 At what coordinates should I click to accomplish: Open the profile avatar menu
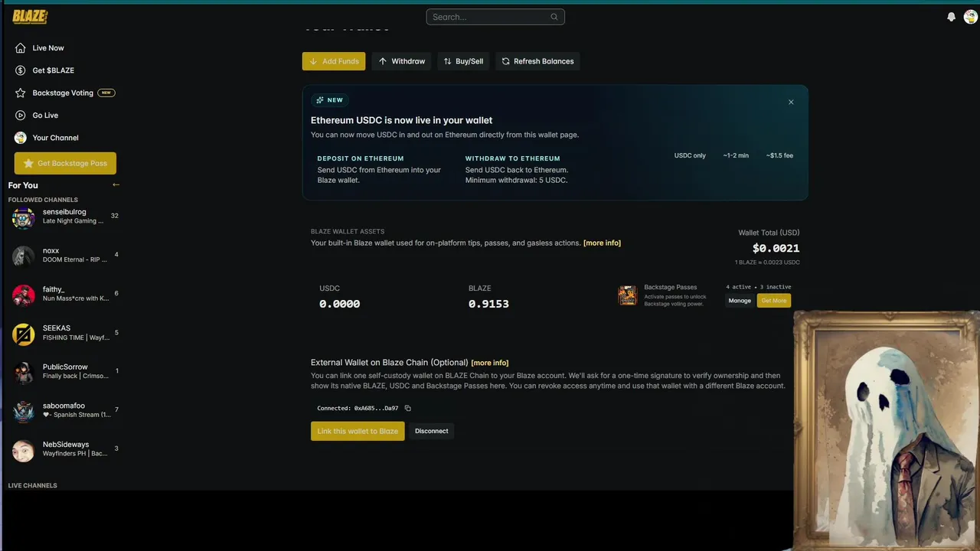(970, 17)
